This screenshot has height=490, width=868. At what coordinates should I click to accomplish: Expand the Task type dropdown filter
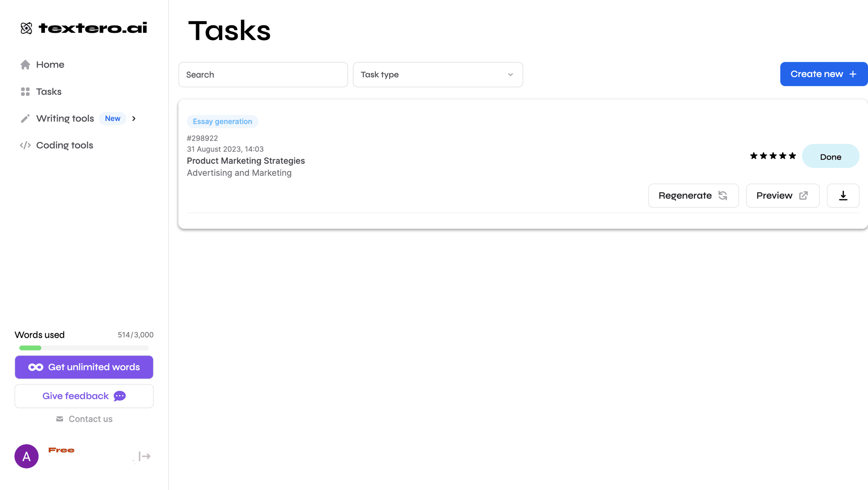pyautogui.click(x=438, y=74)
